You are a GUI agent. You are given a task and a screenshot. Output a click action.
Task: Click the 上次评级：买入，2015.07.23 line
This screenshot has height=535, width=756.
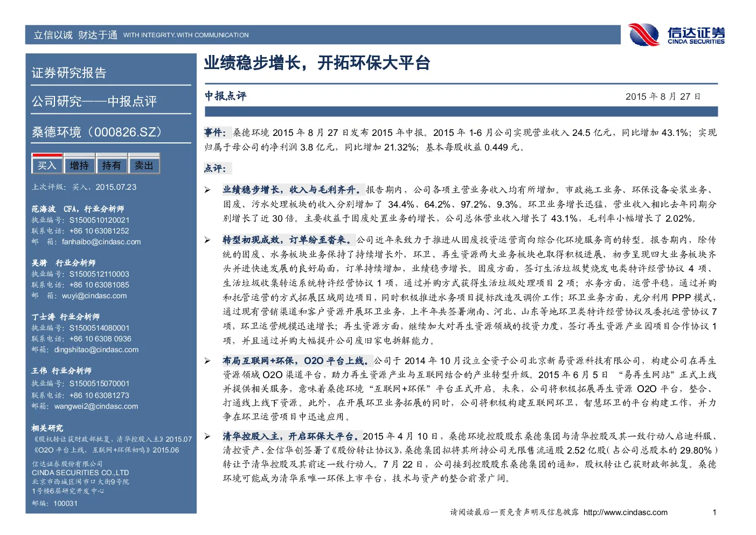[84, 187]
